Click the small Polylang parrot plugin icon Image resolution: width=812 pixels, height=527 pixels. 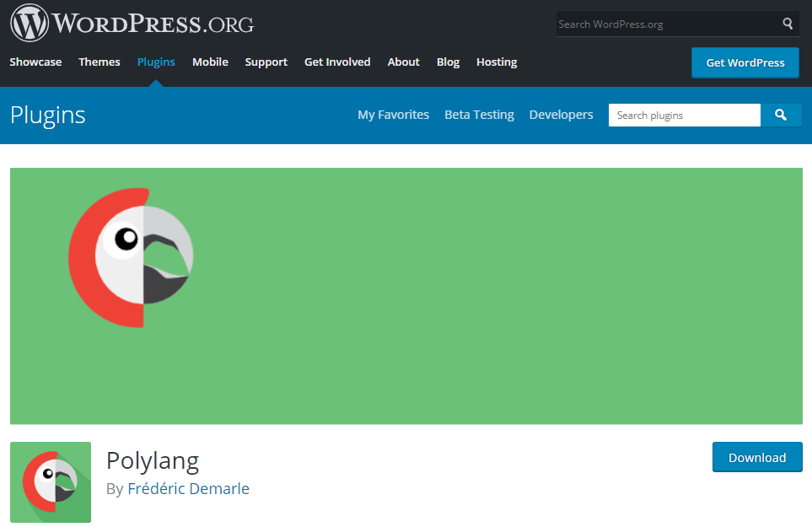point(51,482)
